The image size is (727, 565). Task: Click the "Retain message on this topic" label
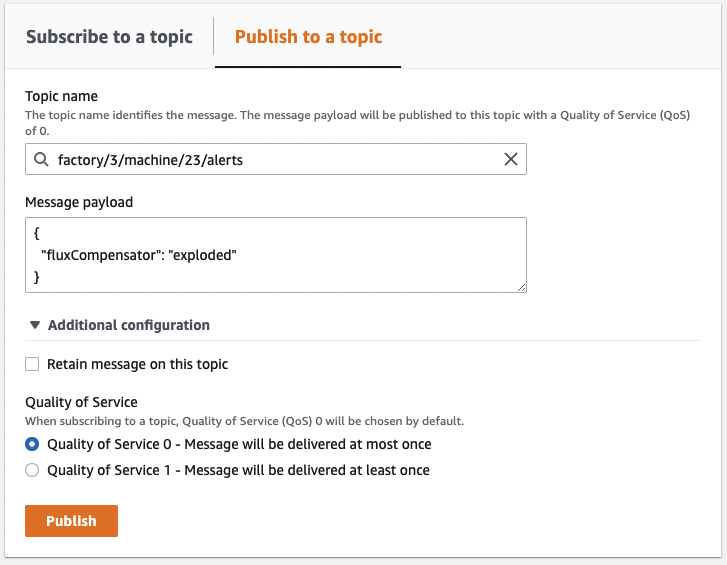click(138, 364)
